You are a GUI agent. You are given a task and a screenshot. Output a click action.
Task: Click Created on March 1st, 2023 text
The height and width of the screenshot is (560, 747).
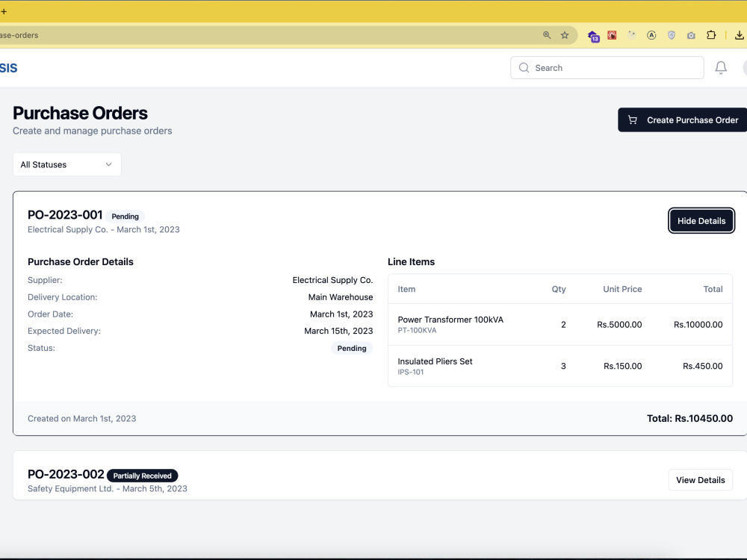tap(82, 419)
